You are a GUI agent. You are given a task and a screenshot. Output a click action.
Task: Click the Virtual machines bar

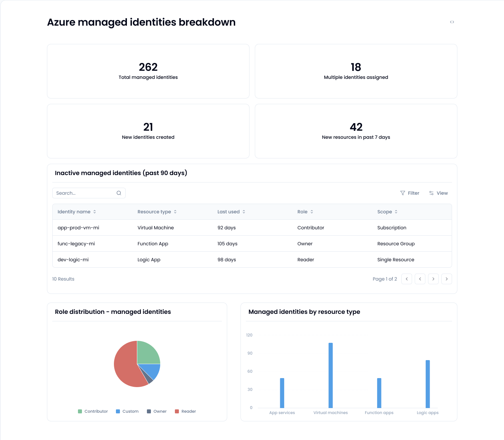331,375
